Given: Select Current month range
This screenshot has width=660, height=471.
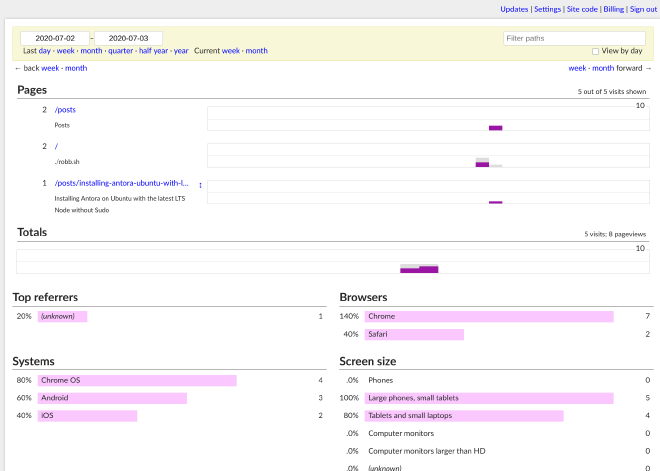Looking at the screenshot, I should pos(256,51).
